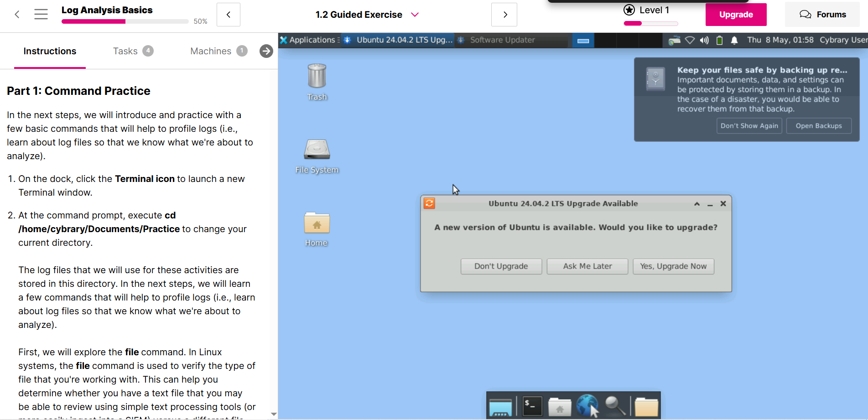This screenshot has height=420, width=868.
Task: Click the course progress bar at 50%
Action: pos(125,21)
